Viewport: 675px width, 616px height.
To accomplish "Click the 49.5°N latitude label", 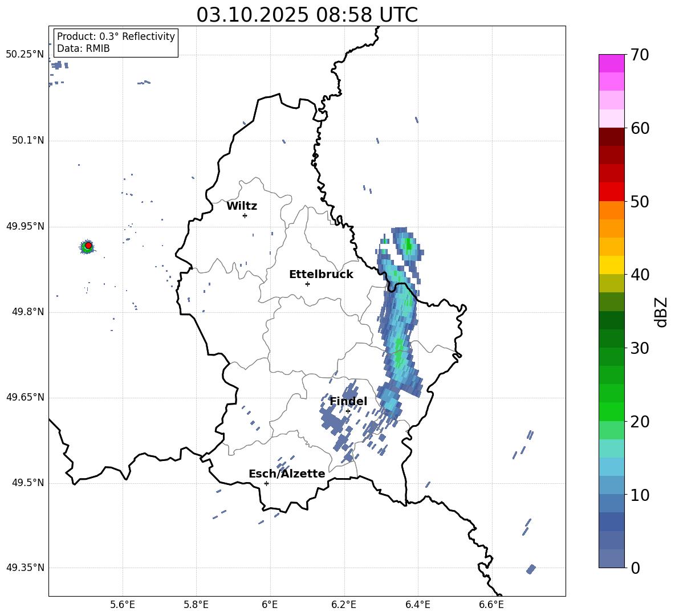I will pyautogui.click(x=27, y=483).
